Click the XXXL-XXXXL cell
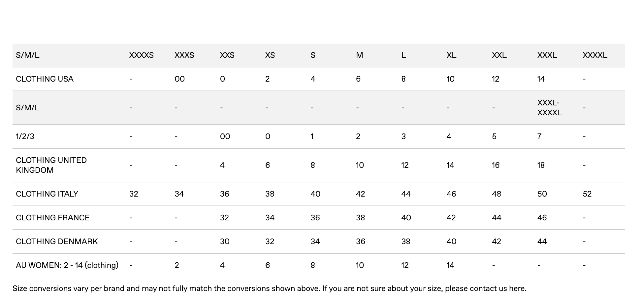Screen dimensions: 644x298 tap(549, 108)
